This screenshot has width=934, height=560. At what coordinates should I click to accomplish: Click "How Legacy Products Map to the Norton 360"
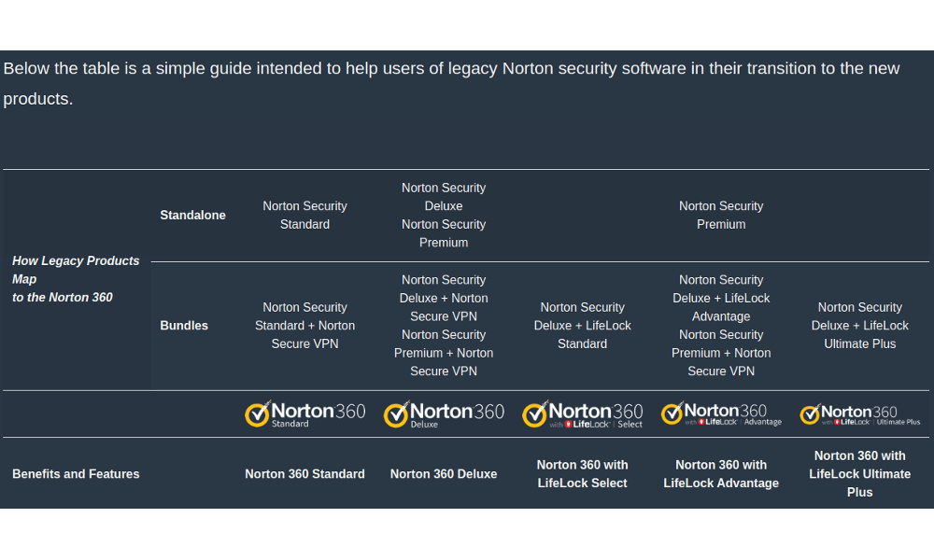point(76,279)
